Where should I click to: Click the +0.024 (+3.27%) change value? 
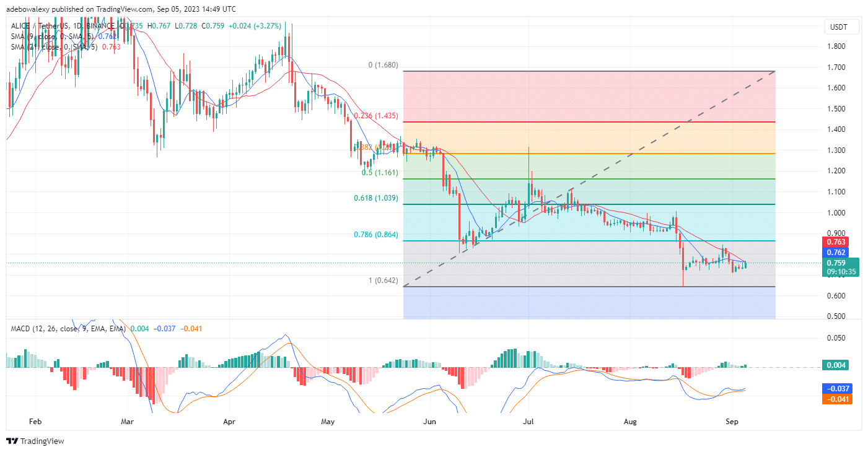click(x=255, y=26)
